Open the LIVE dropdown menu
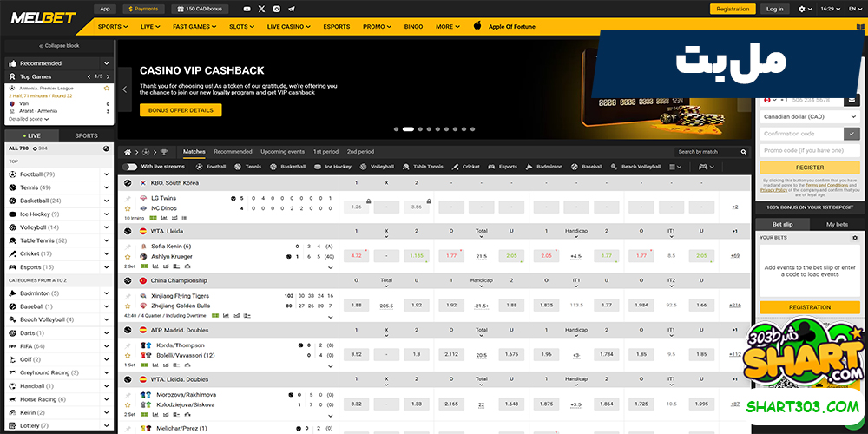Image resolution: width=868 pixels, height=434 pixels. [150, 26]
